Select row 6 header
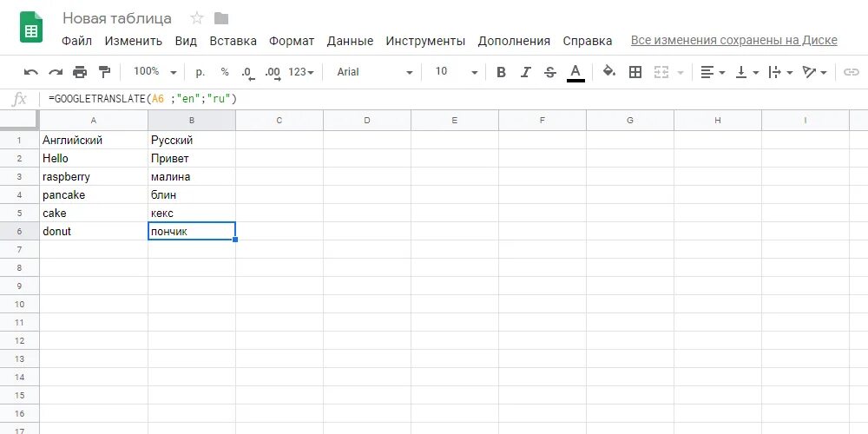 [19, 232]
